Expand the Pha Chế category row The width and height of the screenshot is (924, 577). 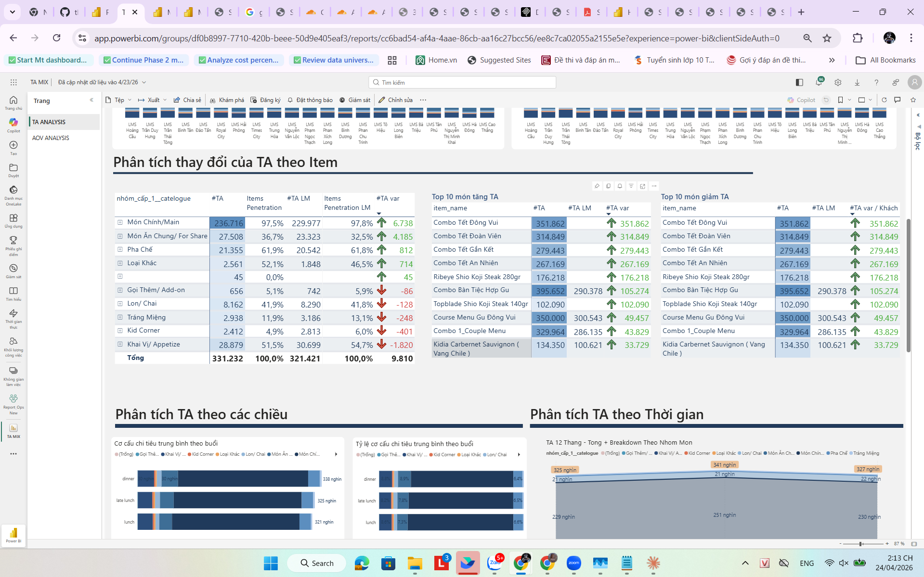120,249
